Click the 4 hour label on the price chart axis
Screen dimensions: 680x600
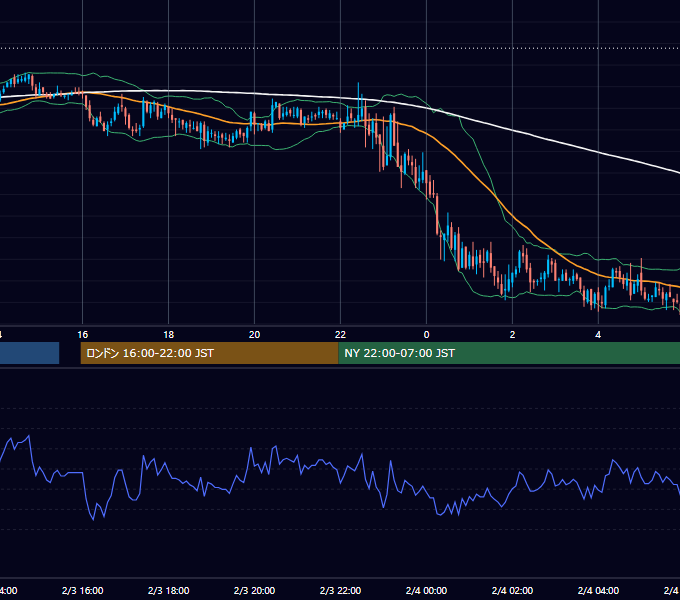click(598, 335)
